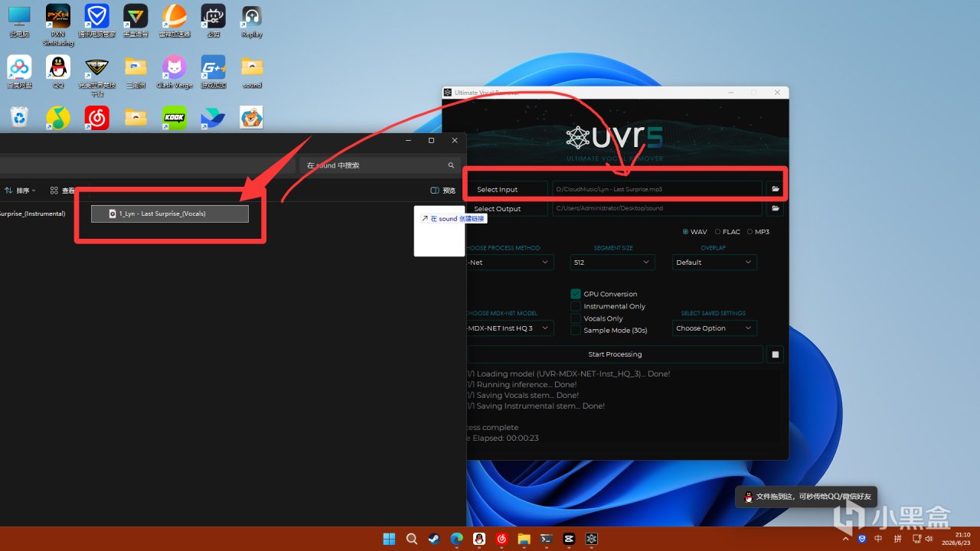This screenshot has width=980, height=551.
Task: Switch to CapCut in the taskbar
Action: tap(569, 539)
